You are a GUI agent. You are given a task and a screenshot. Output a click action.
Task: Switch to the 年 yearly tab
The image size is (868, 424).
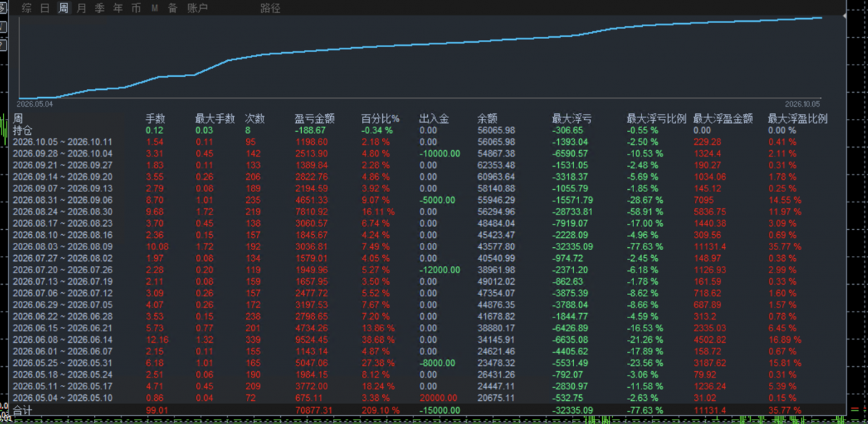tap(118, 8)
